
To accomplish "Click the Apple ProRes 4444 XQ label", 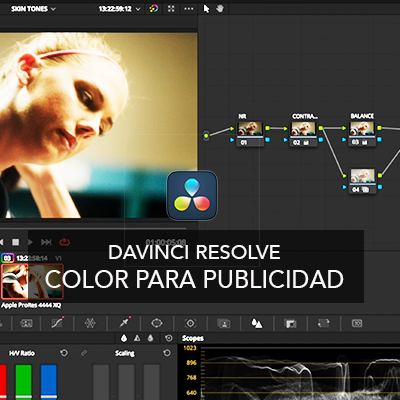I will (x=31, y=305).
